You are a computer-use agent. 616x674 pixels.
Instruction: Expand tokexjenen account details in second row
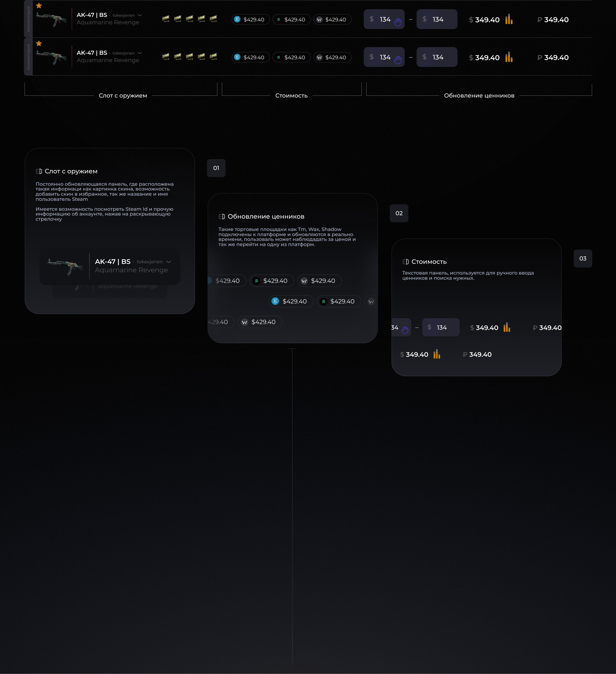click(140, 53)
